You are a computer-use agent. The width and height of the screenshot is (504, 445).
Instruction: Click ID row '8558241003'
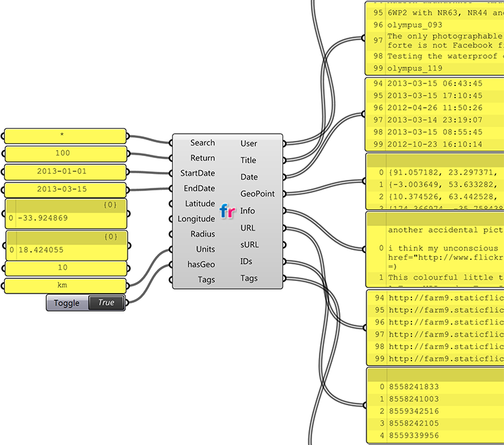tap(435, 399)
